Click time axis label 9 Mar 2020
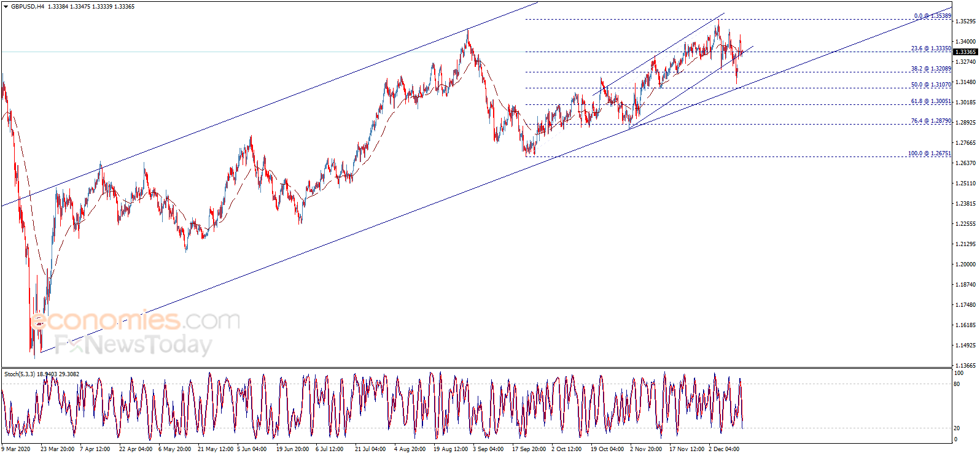Image resolution: width=980 pixels, height=456 pixels. tap(16, 449)
